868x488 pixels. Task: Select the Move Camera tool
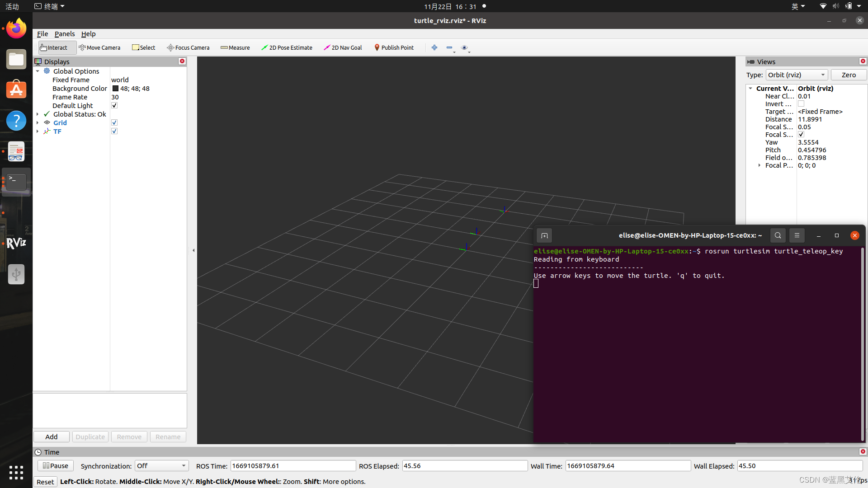[x=99, y=47]
